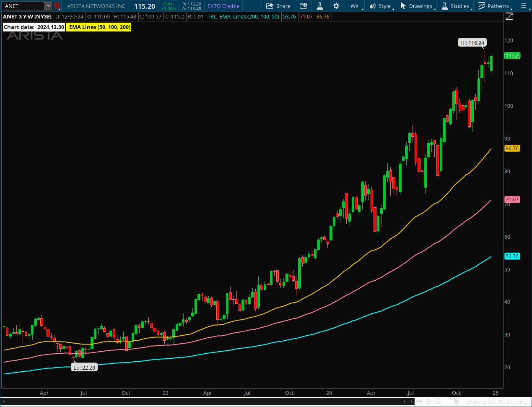The width and height of the screenshot is (532, 407).
Task: Open the flask analysis tools icon
Action: pyautogui.click(x=319, y=6)
